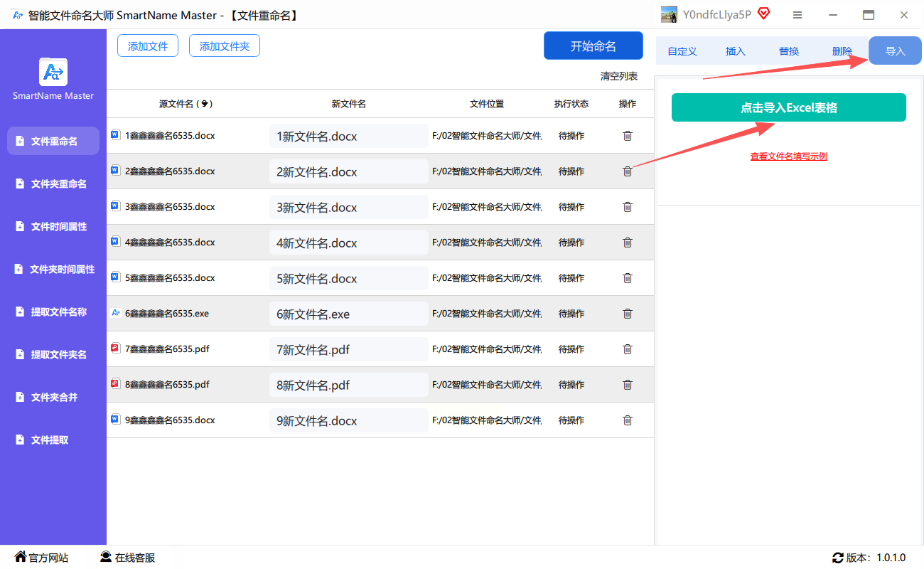Open 查看文件名填写示例 link
Image resolution: width=924 pixels, height=569 pixels.
coord(788,156)
